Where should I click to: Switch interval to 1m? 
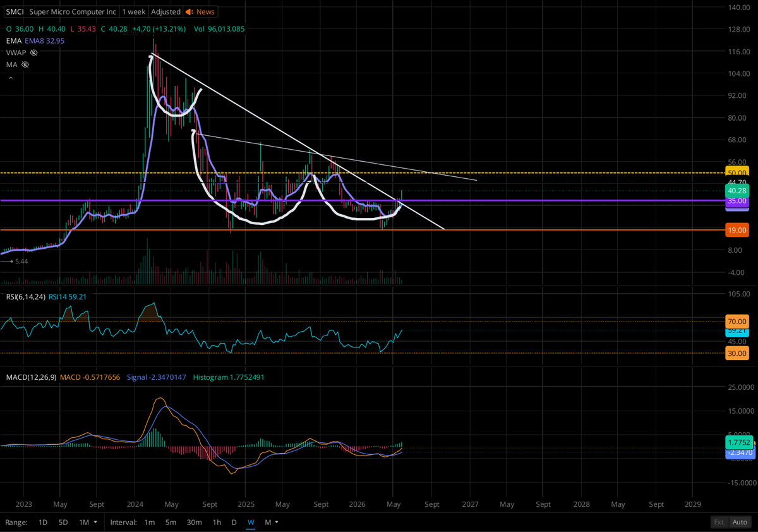click(x=150, y=523)
